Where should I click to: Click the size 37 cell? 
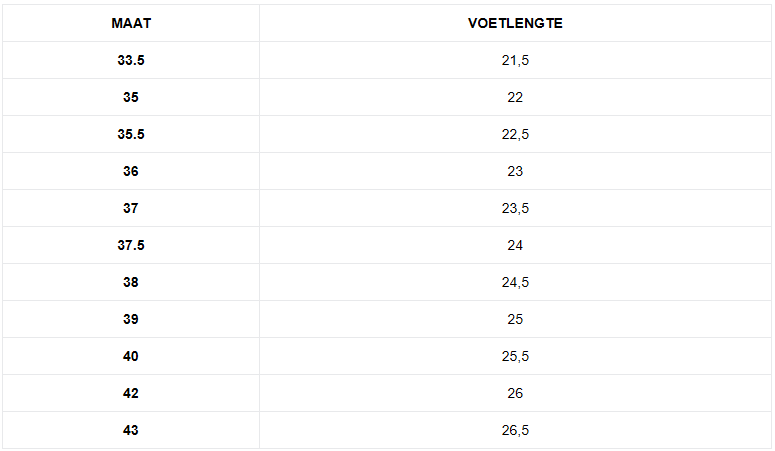131,208
